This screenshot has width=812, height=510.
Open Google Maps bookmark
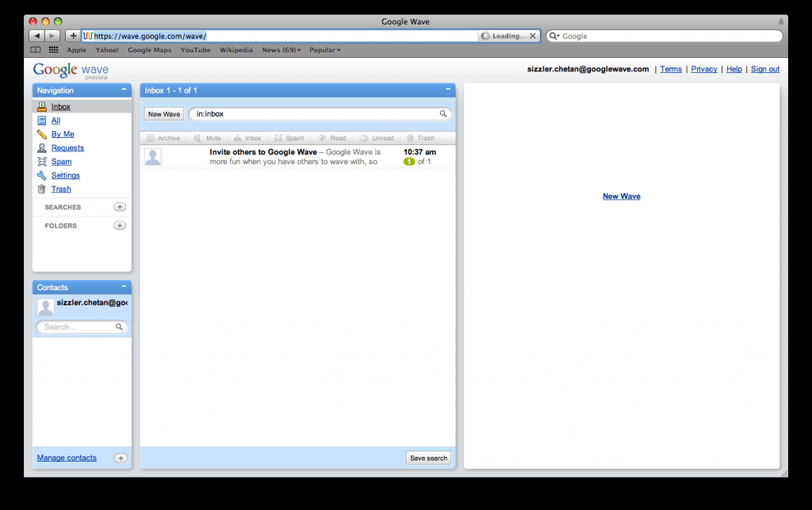pyautogui.click(x=150, y=50)
